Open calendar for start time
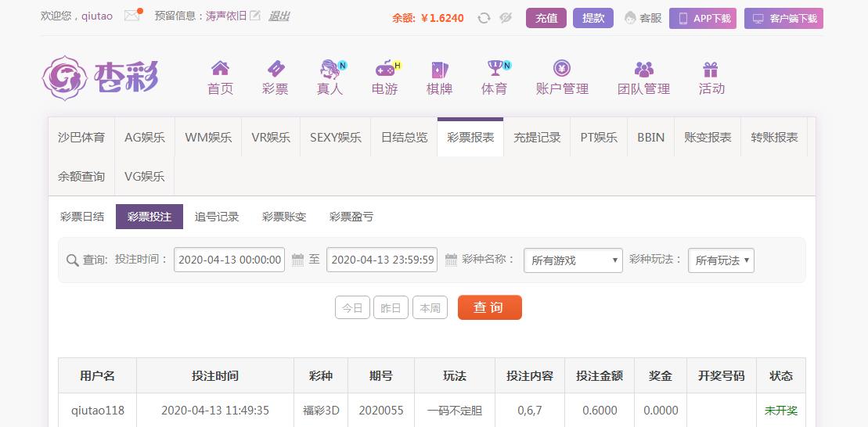868x427 pixels. click(x=298, y=260)
